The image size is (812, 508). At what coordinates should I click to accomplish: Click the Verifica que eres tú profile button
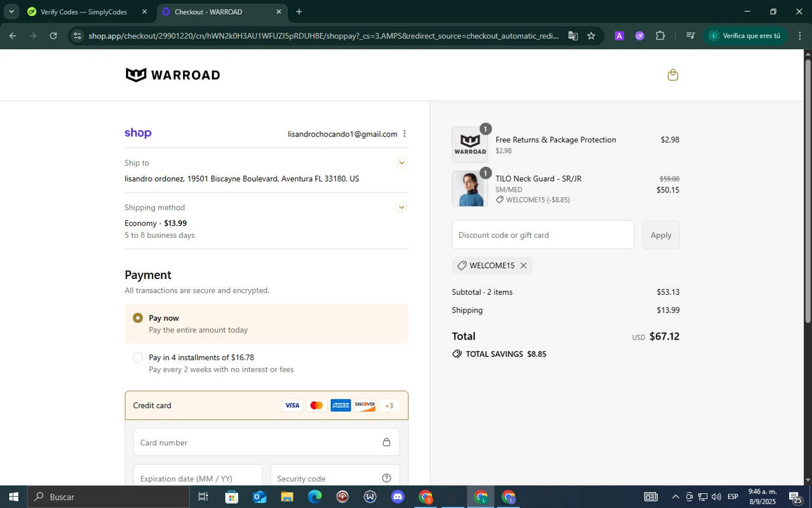(x=745, y=36)
